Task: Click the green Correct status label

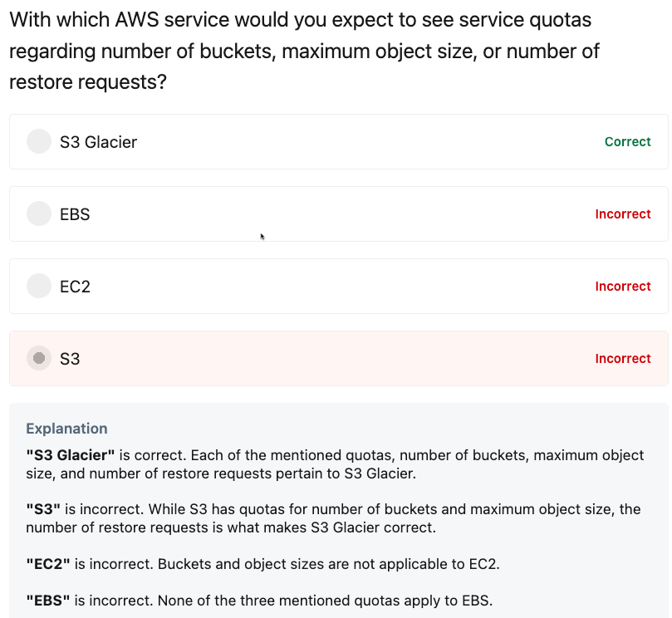Action: click(x=627, y=142)
